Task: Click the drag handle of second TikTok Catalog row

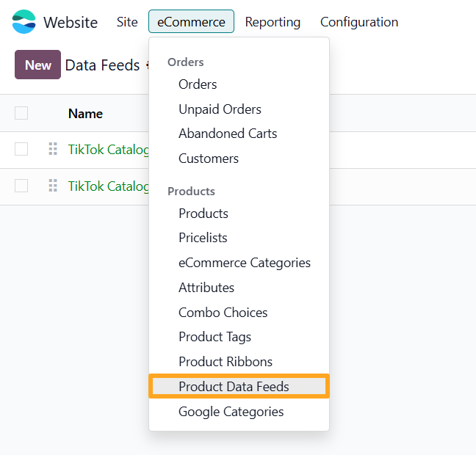Action: 53,186
